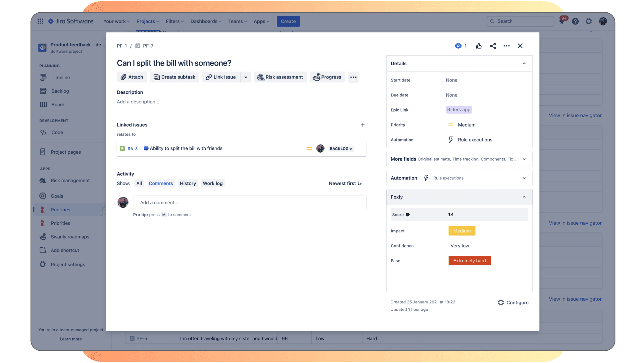Viewport: 644px width, 363px height.
Task: Click the Share icon in issue header
Action: [x=493, y=46]
